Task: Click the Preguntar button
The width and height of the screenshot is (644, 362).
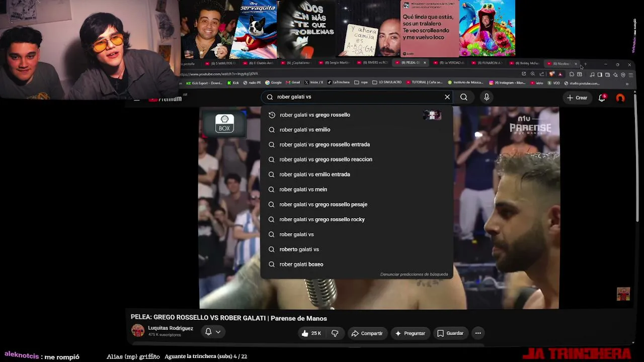Action: (x=410, y=333)
